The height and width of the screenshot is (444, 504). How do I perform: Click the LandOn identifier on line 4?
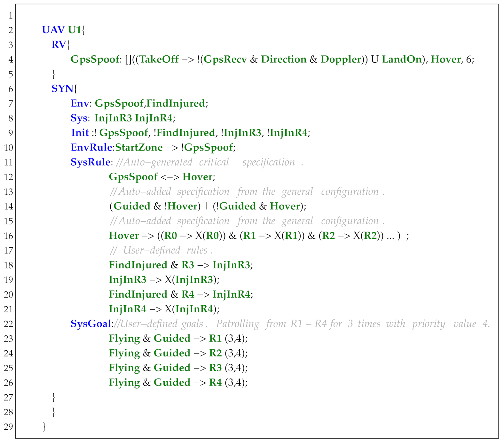coord(402,59)
